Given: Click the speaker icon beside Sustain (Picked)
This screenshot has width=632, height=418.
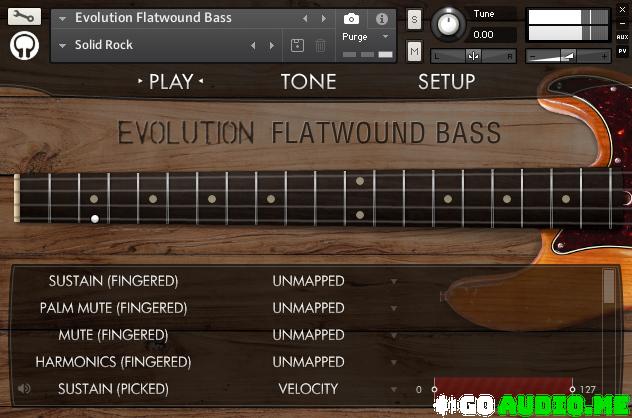Looking at the screenshot, I should pos(24,388).
